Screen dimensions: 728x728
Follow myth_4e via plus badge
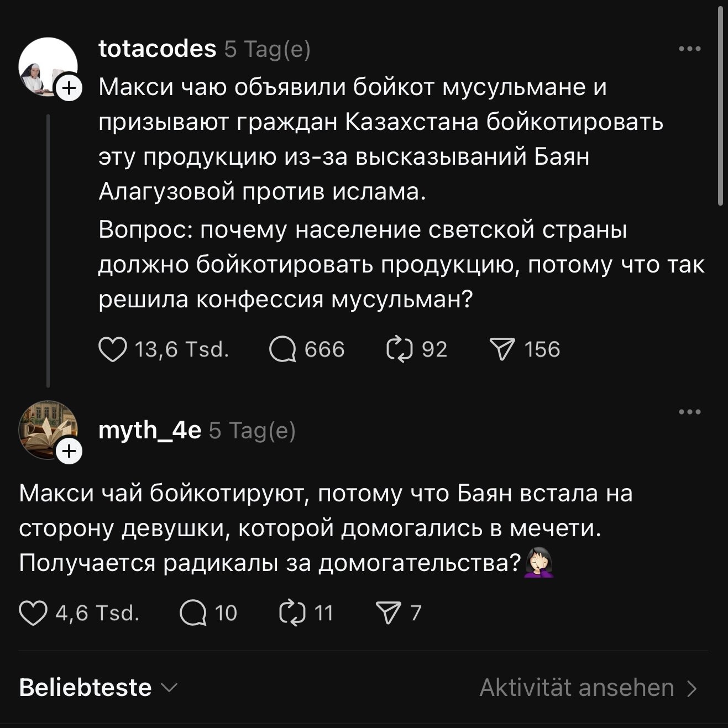point(69,452)
